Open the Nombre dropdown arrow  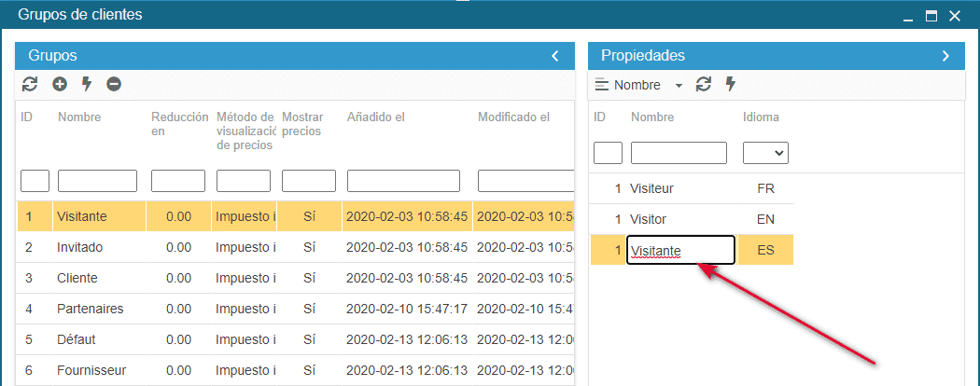click(x=679, y=86)
